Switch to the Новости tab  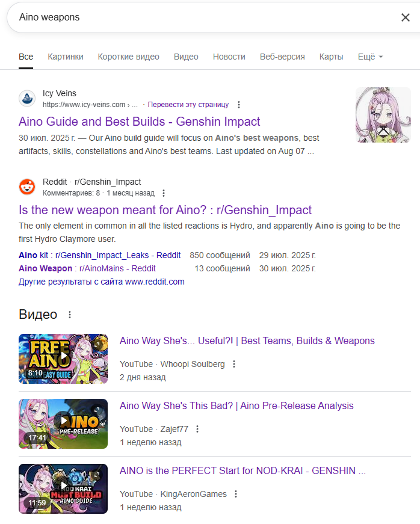(x=229, y=57)
